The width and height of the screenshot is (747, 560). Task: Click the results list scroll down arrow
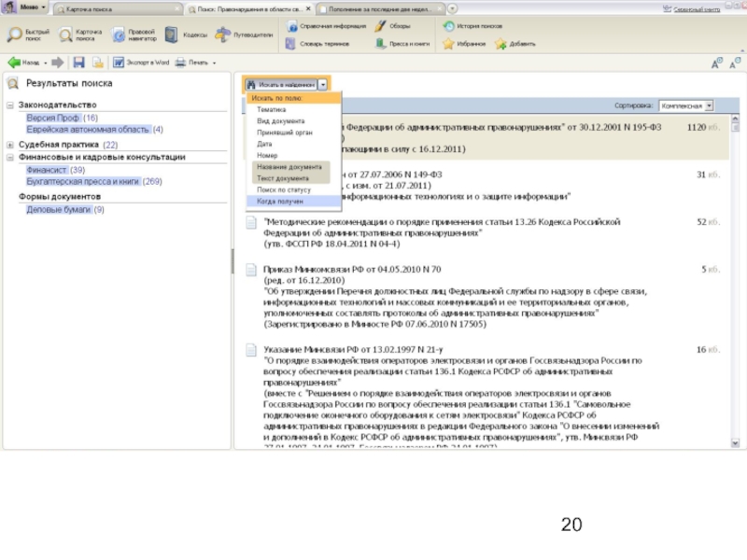[x=735, y=442]
